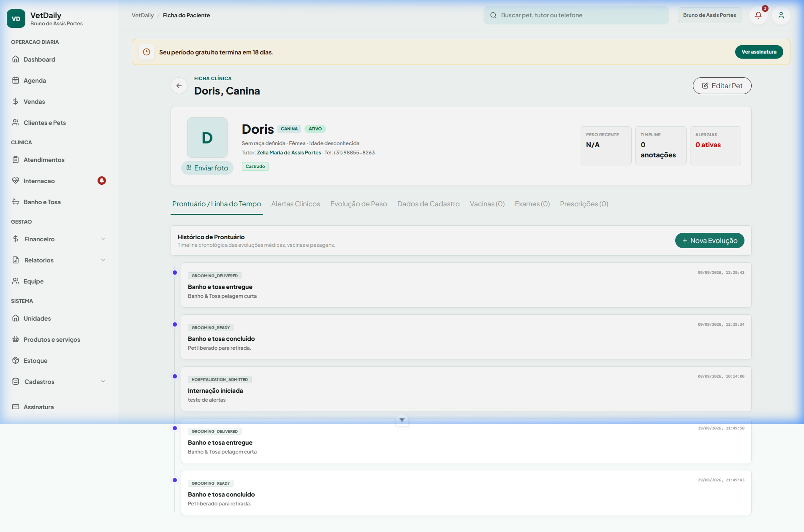
Task: Click the VetDaily breadcrumb link
Action: click(143, 15)
